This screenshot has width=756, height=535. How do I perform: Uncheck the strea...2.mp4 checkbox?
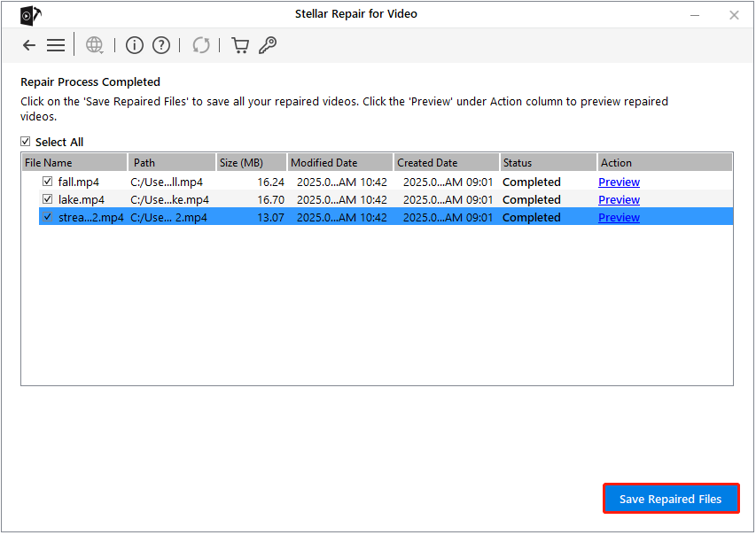point(47,216)
